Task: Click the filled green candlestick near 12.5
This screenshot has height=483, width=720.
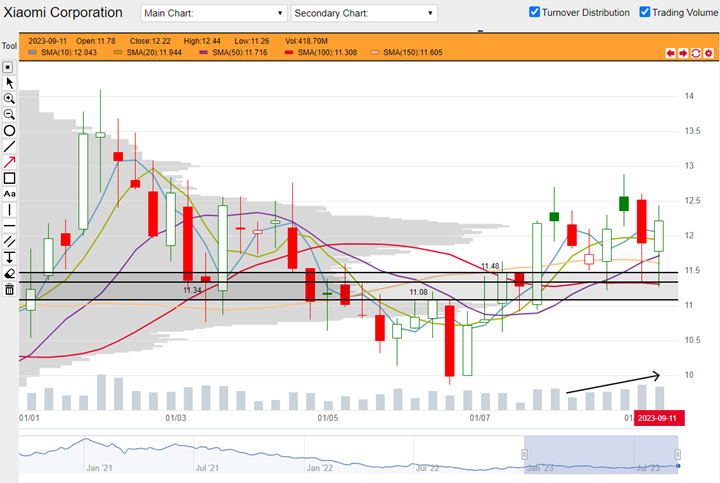Action: click(624, 203)
